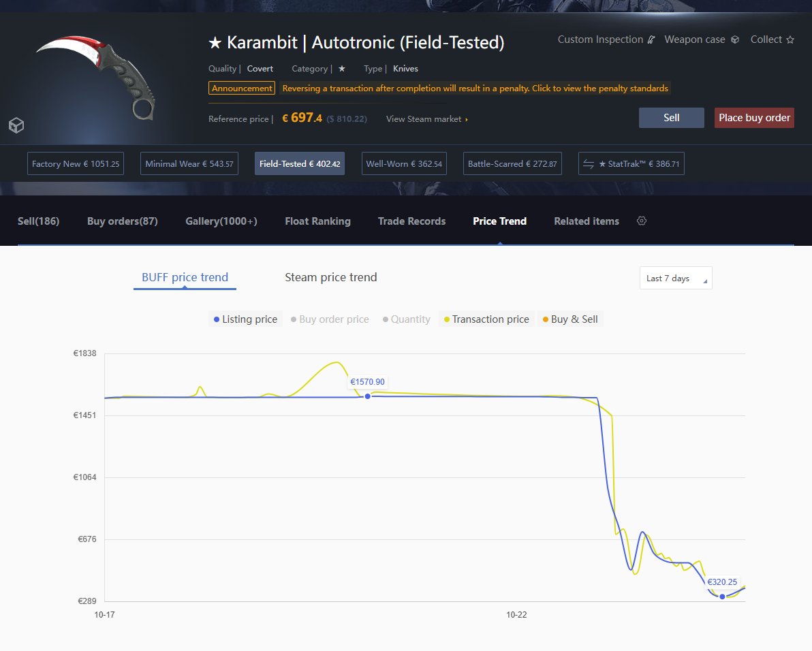Switch to the Buy orders(87) tab

tap(122, 221)
